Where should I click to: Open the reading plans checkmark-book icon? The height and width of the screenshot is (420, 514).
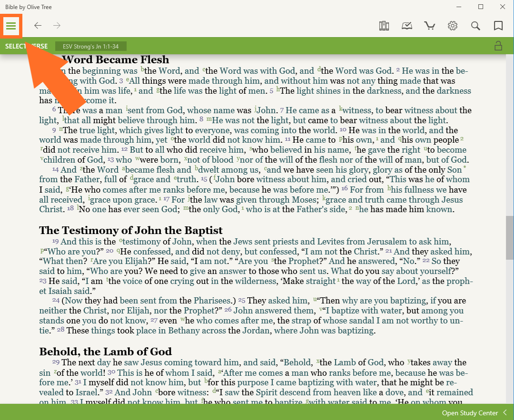click(407, 26)
